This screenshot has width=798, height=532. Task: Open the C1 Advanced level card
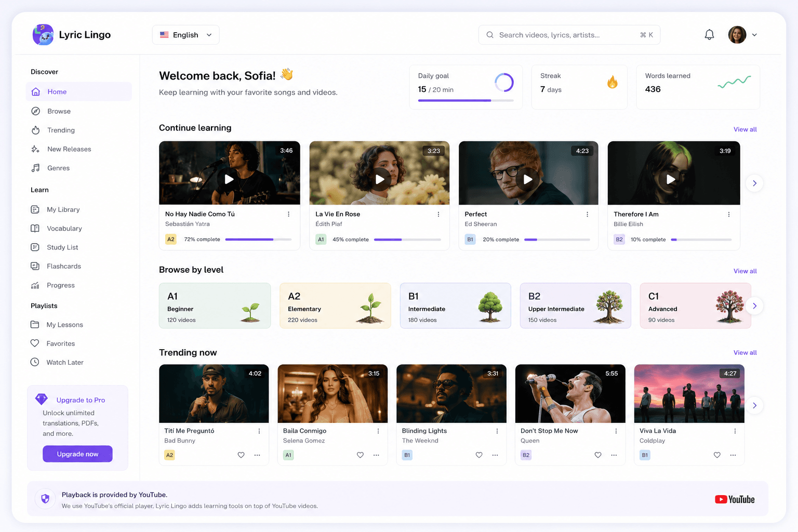click(696, 305)
